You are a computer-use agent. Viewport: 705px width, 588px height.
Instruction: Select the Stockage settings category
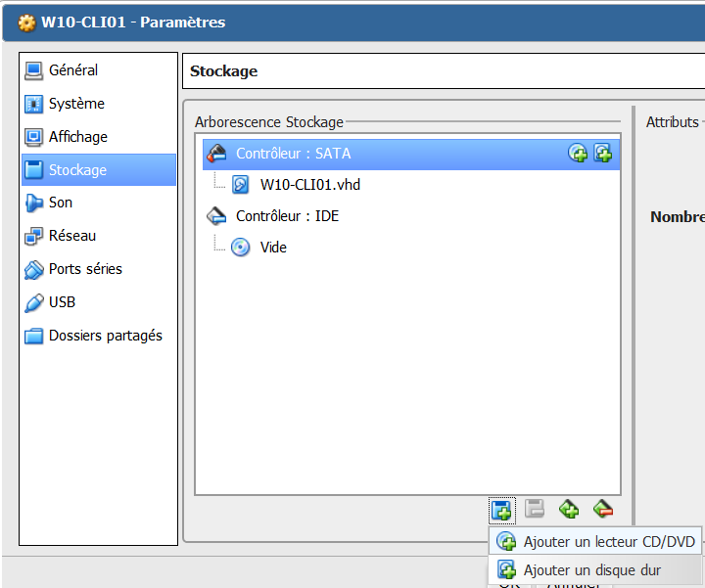click(x=99, y=170)
